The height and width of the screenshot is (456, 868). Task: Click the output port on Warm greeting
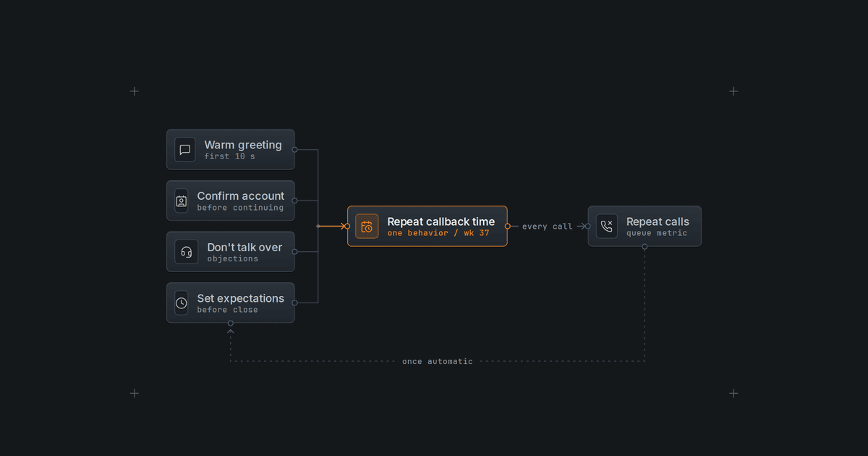point(294,150)
